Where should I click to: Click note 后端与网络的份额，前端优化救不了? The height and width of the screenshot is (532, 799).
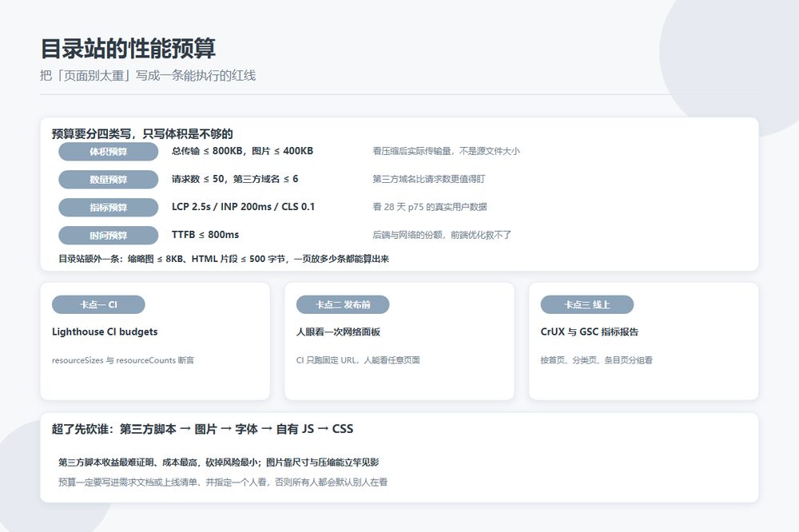(x=442, y=235)
